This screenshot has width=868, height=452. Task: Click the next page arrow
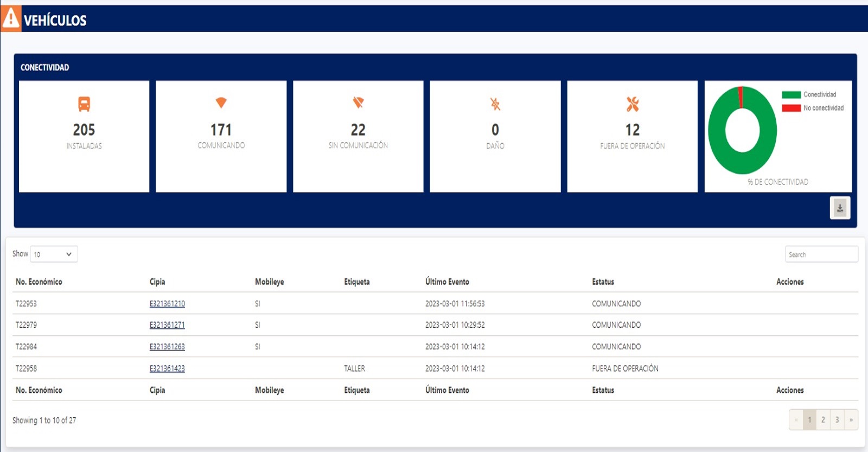coord(851,420)
